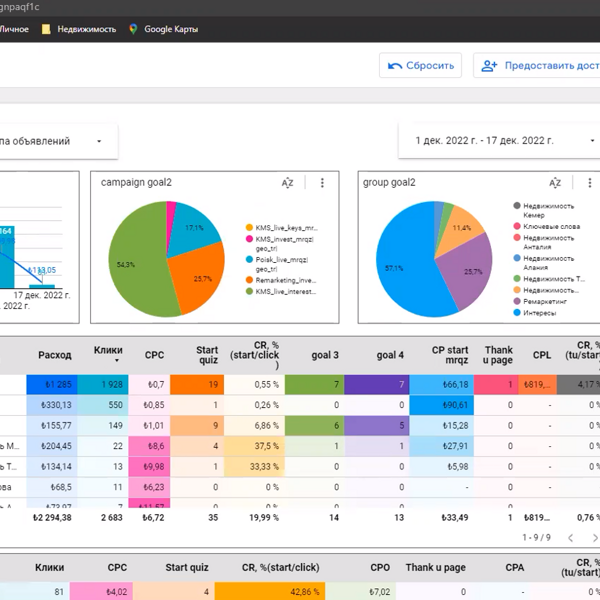
Task: Click the A-Z sort icon on group goal2
Action: pos(555,183)
